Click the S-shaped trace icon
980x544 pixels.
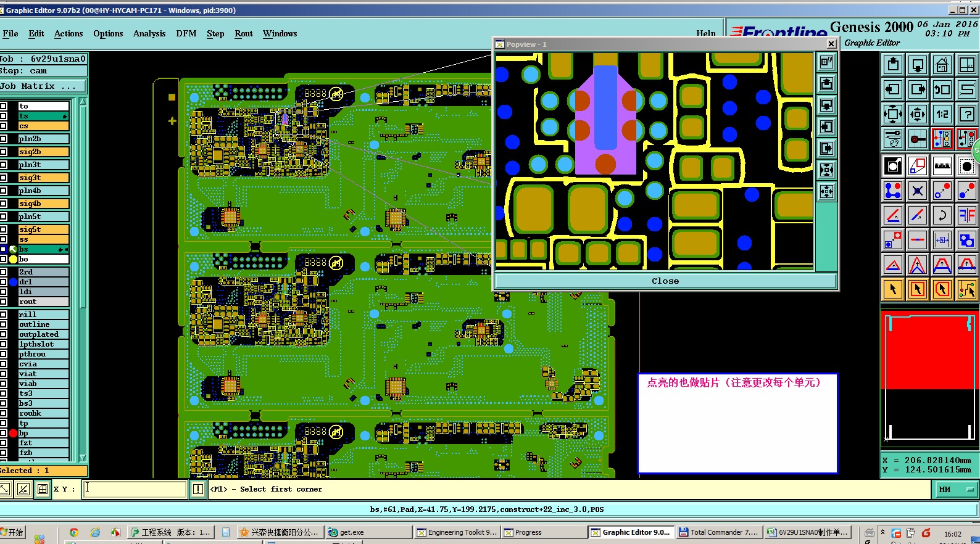coord(967,89)
